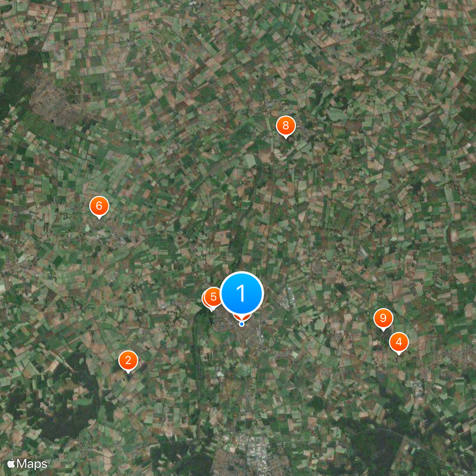Viewport: 476px width, 476px height.
Task: Tap the small blue current-location dot
Action: pos(242,324)
